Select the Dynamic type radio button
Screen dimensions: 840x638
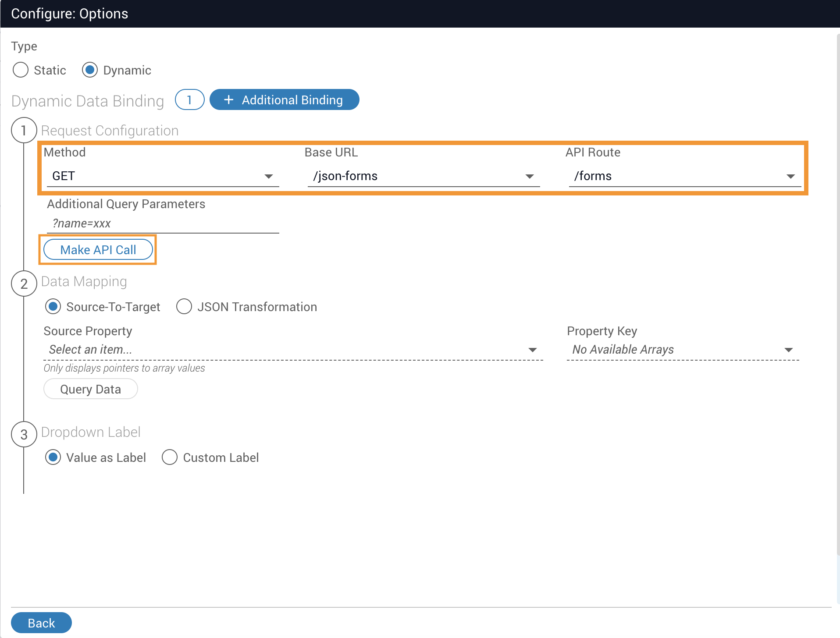[90, 70]
